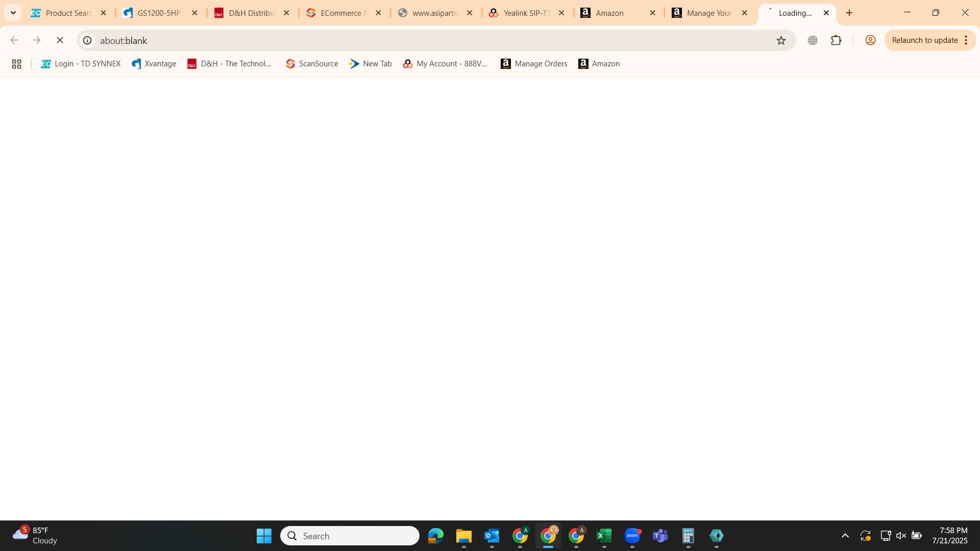Open the Amazon bookmark

(x=599, y=64)
